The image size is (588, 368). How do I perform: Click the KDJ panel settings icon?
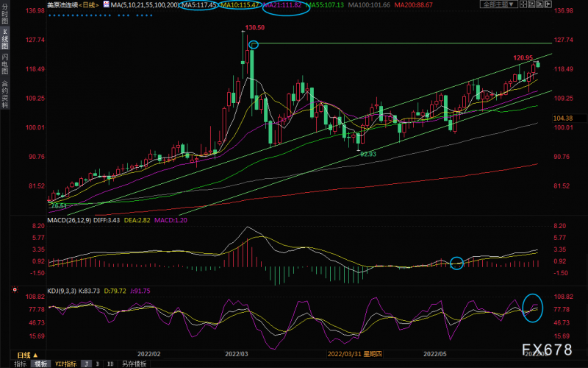point(16,291)
